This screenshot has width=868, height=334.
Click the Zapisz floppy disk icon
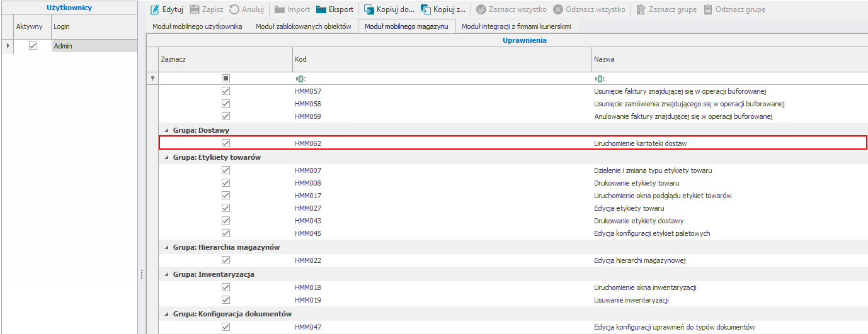195,9
